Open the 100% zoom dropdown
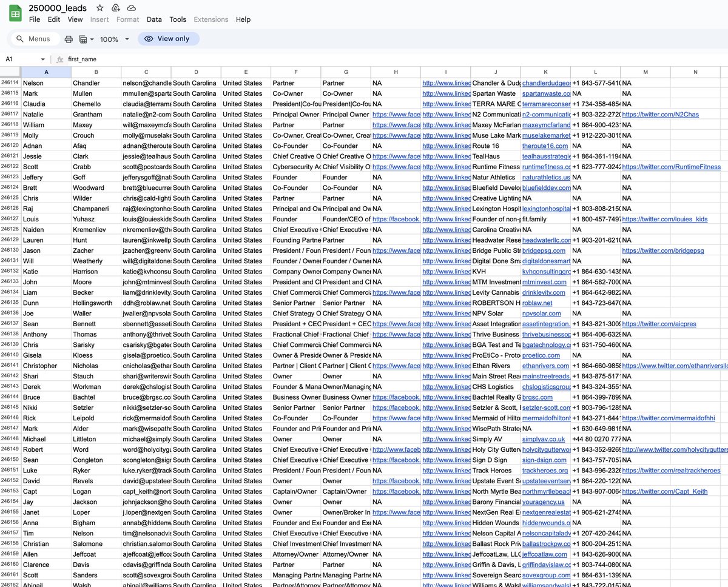 115,39
